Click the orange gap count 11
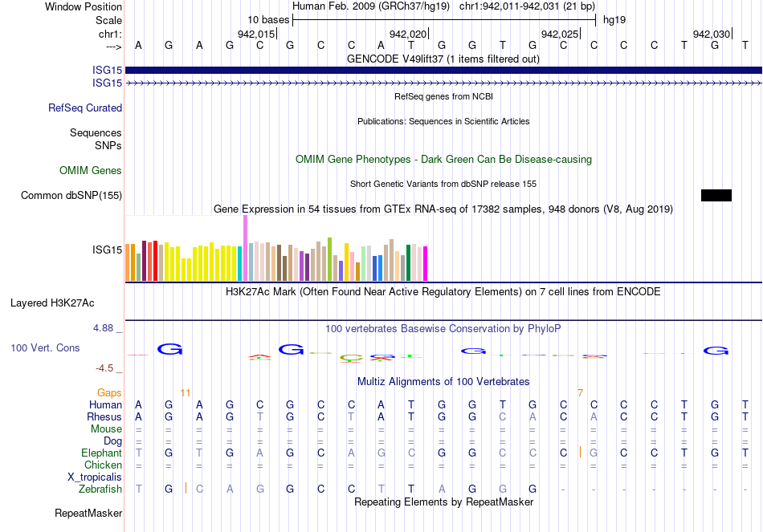Image resolution: width=763 pixels, height=532 pixels. [x=185, y=393]
